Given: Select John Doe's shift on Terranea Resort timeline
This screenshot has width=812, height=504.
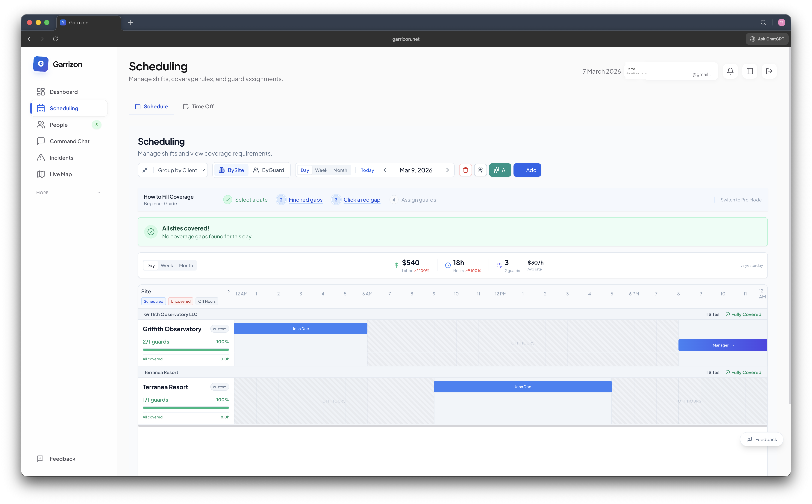Looking at the screenshot, I should [522, 387].
